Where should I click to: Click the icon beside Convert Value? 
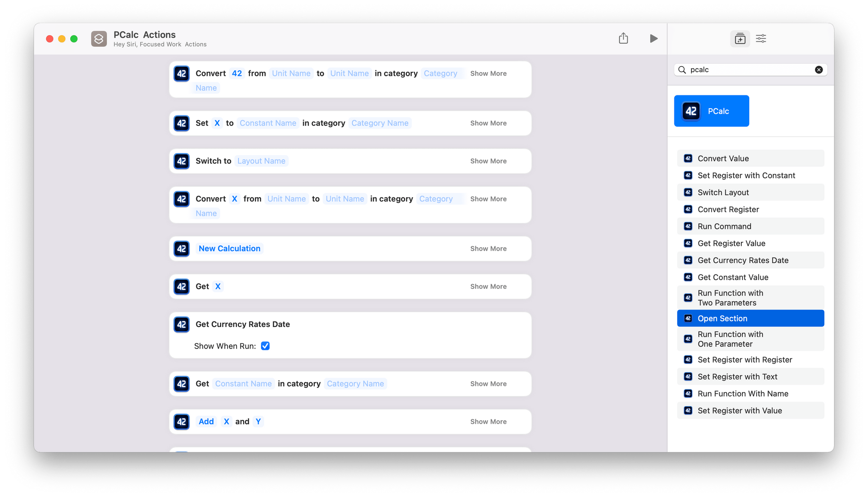tap(688, 158)
